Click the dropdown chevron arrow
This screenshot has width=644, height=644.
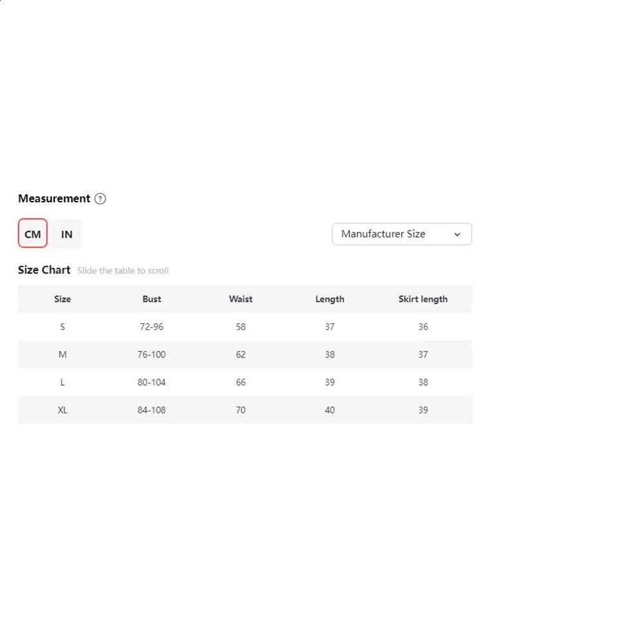click(457, 234)
